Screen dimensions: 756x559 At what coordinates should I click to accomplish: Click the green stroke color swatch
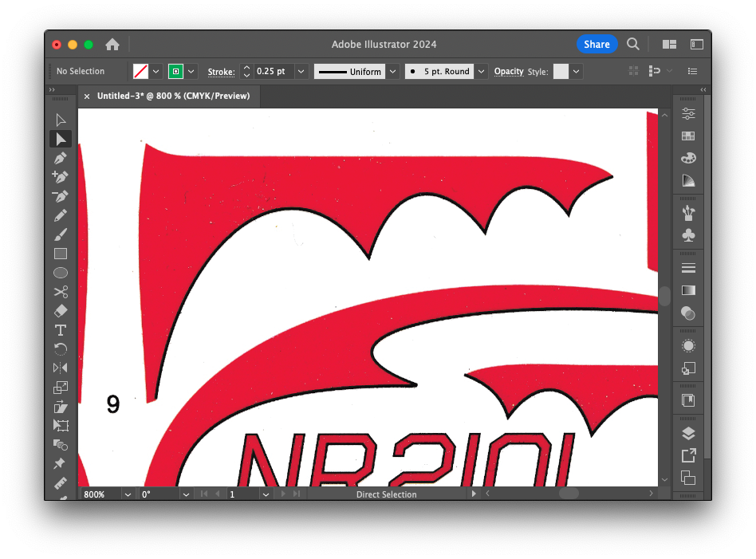[175, 72]
